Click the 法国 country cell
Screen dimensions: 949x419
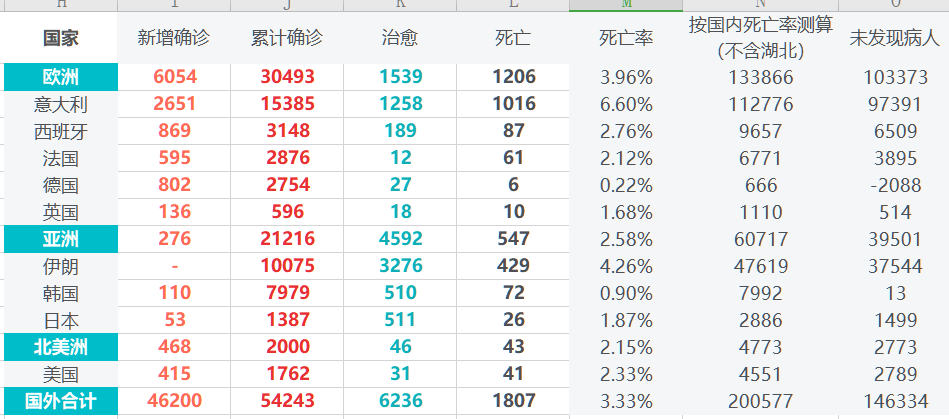(61, 158)
